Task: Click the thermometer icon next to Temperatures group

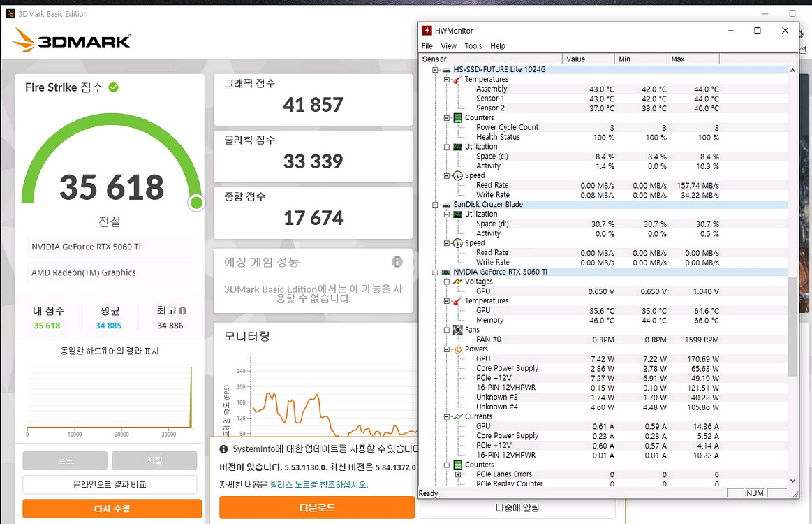Action: click(457, 79)
